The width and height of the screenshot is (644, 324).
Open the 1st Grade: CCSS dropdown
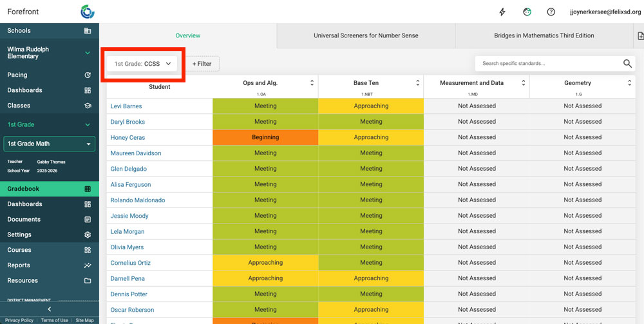tap(142, 64)
